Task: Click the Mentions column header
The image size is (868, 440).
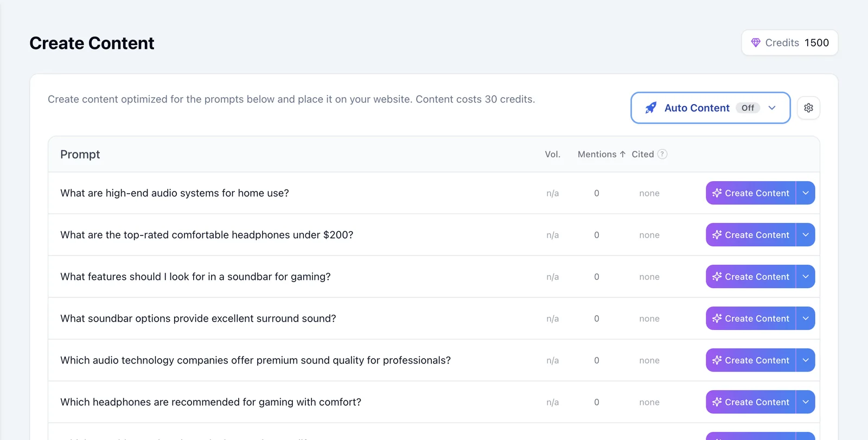Action: tap(597, 154)
